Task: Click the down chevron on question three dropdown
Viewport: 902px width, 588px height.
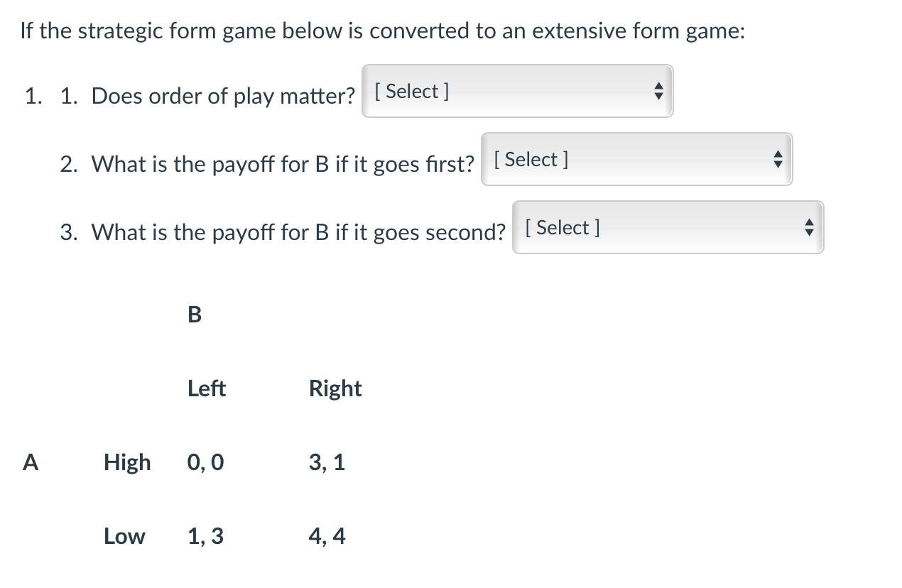Action: pos(809,232)
